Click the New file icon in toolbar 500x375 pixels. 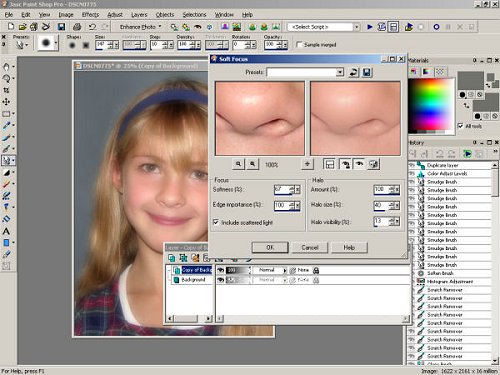11,27
